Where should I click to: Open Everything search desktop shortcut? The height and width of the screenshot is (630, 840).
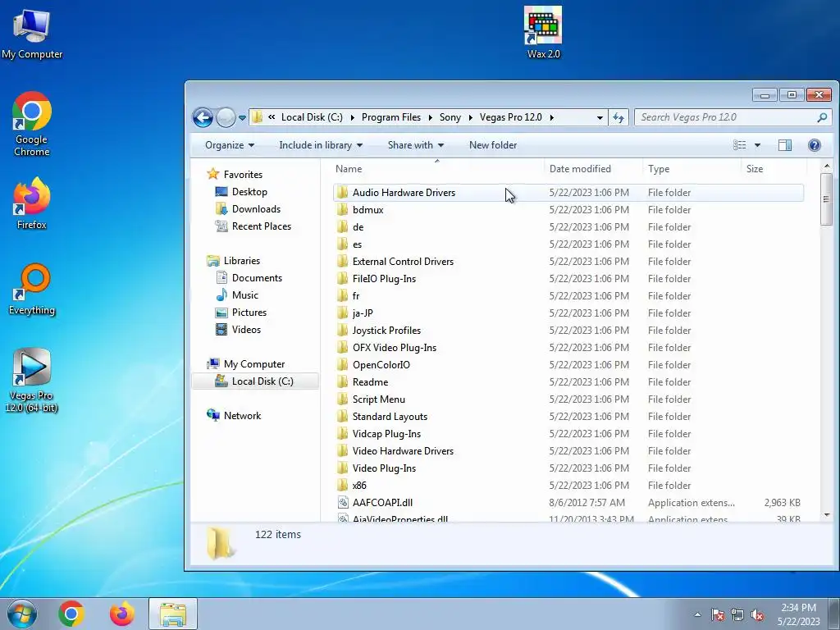click(32, 290)
